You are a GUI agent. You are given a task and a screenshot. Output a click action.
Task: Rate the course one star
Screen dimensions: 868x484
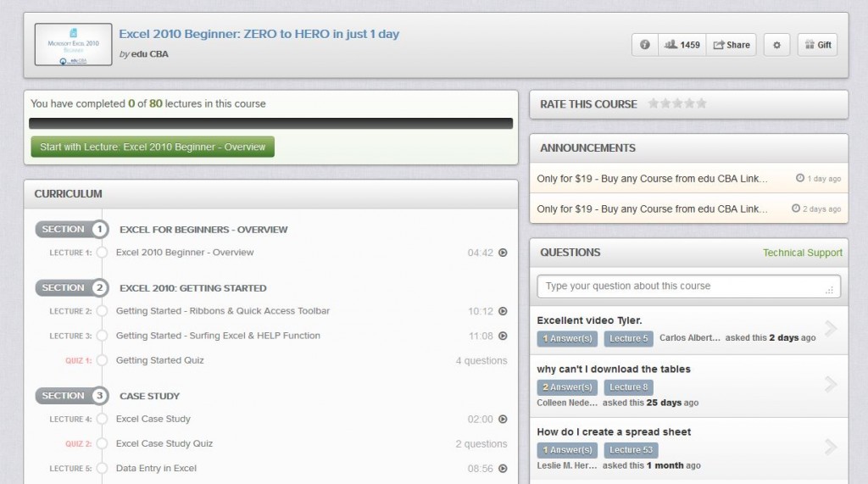[x=654, y=103]
